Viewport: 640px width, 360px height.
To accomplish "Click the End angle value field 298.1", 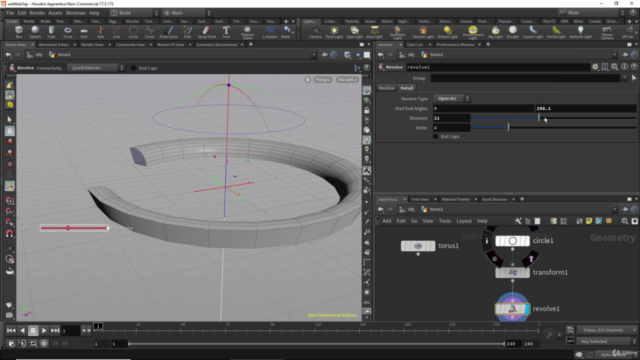I will (585, 109).
